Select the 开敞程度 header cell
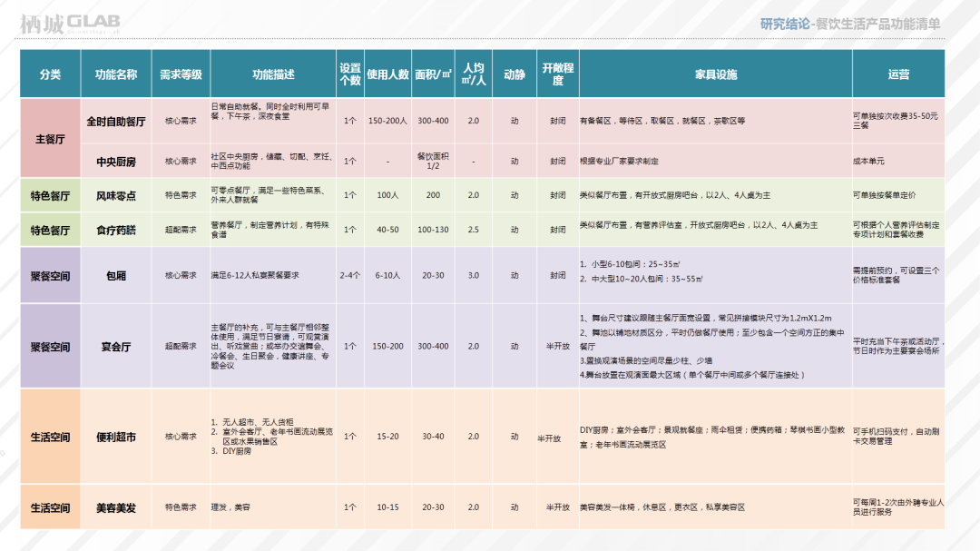 click(x=558, y=74)
